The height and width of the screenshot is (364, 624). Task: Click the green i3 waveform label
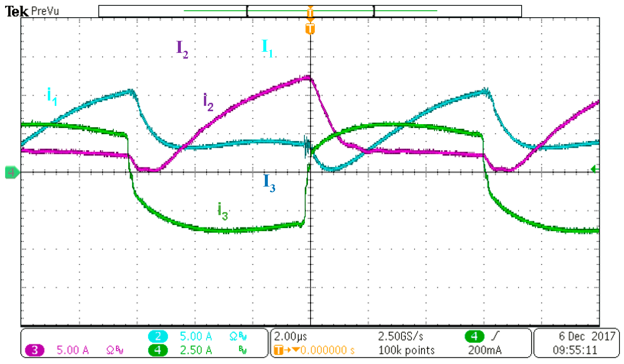tap(223, 211)
